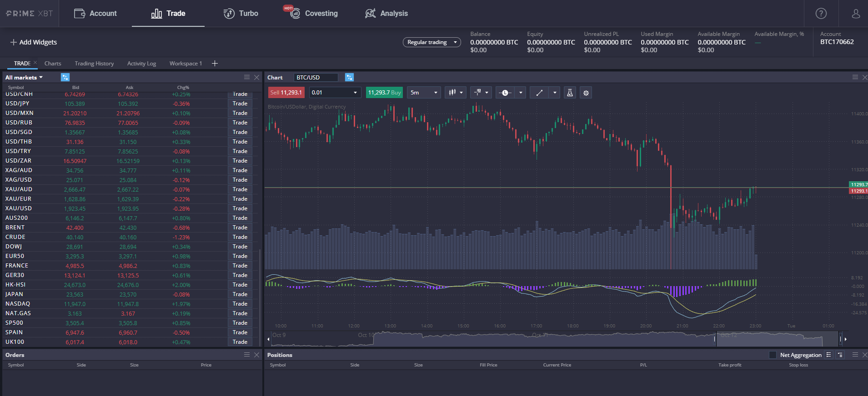
Task: Click the plus icon to add a workspace
Action: click(215, 64)
